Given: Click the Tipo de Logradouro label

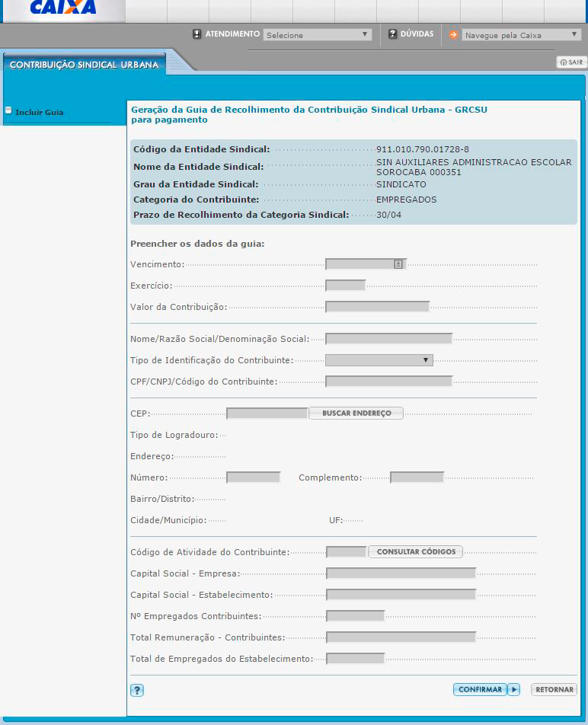Looking at the screenshot, I should [x=174, y=435].
